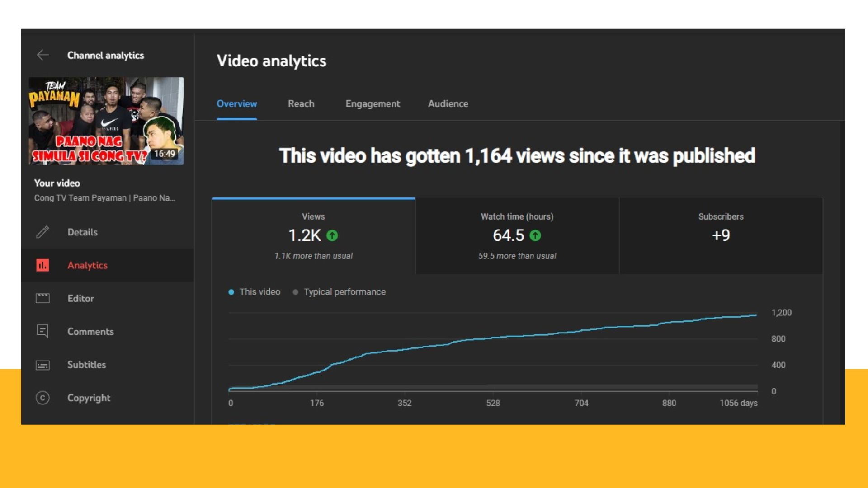Select the Overview tab

click(236, 103)
